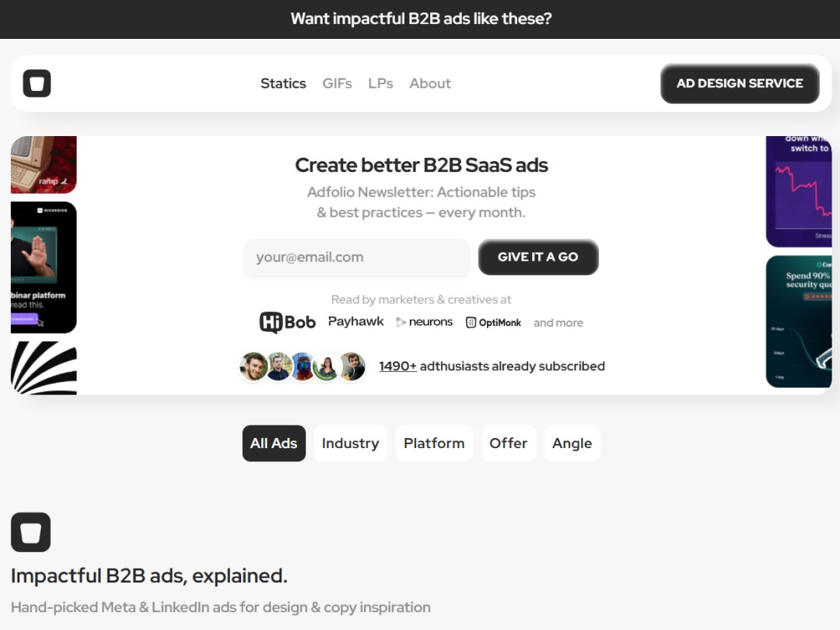Switch to the GIFs tab
The height and width of the screenshot is (630, 840).
[337, 83]
